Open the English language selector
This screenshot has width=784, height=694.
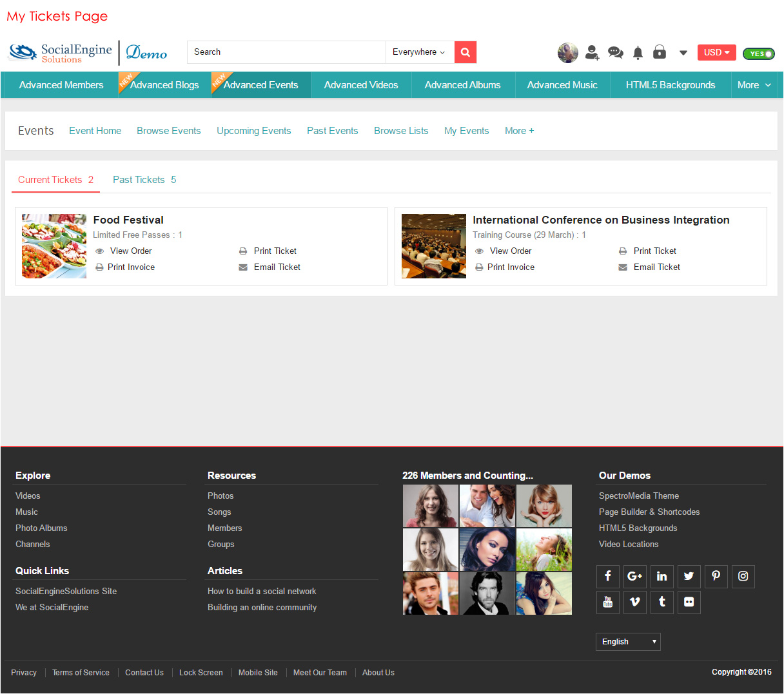tap(628, 642)
